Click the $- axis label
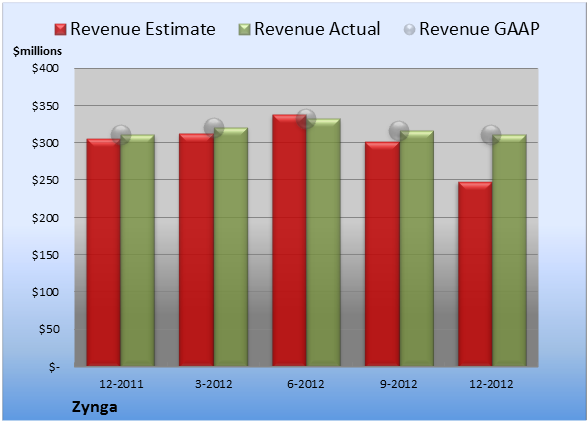Image resolution: width=588 pixels, height=422 pixels. point(54,367)
